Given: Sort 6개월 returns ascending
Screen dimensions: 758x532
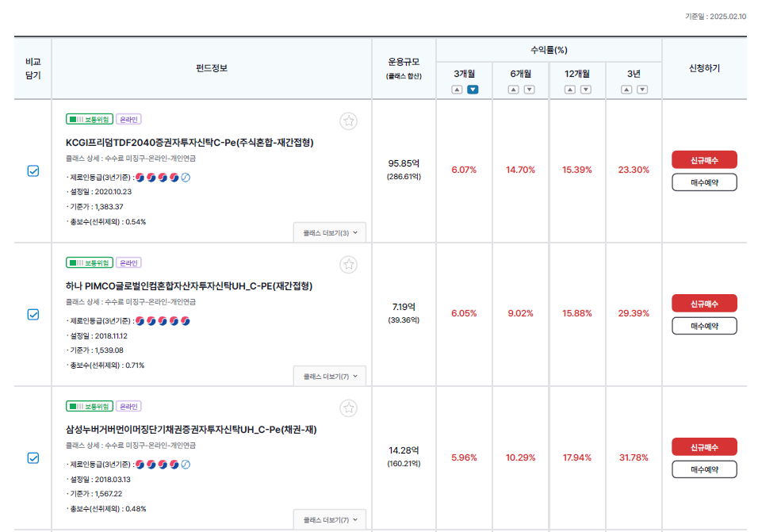Looking at the screenshot, I should [x=513, y=90].
